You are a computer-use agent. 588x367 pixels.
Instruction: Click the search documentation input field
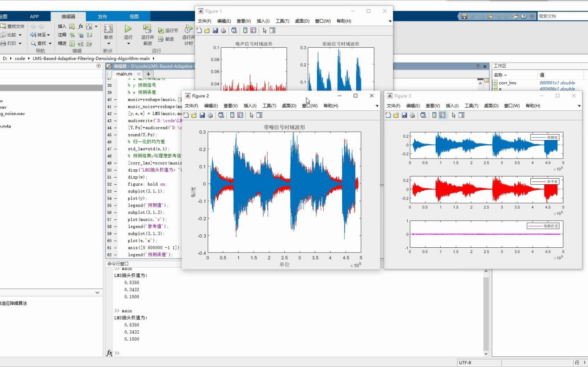561,16
